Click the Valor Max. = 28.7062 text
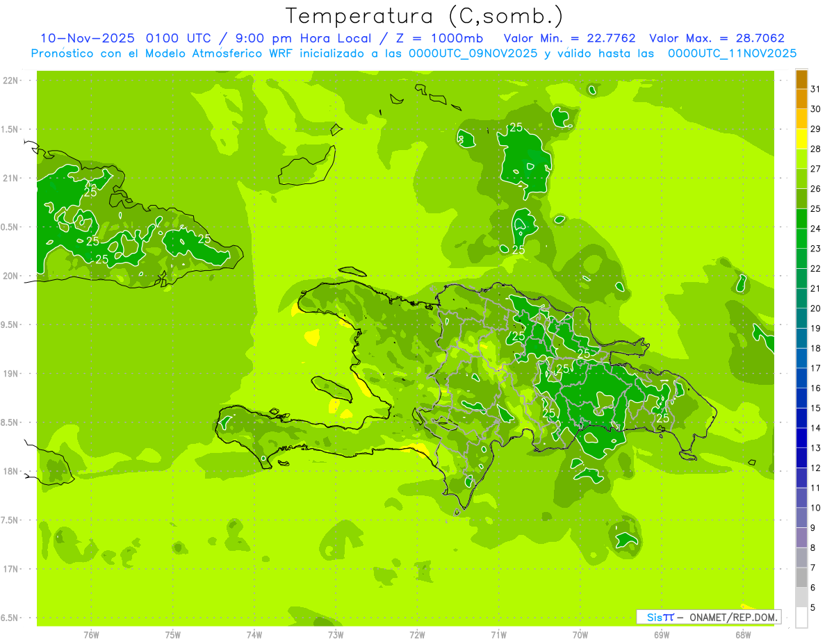Image resolution: width=834 pixels, height=644 pixels. click(717, 38)
